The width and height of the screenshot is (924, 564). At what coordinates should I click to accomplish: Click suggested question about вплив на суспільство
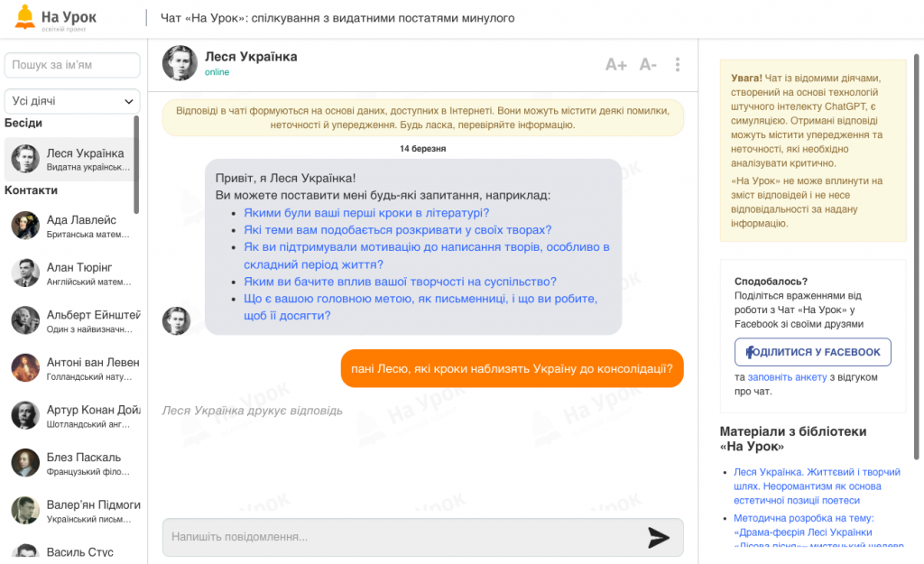(400, 282)
